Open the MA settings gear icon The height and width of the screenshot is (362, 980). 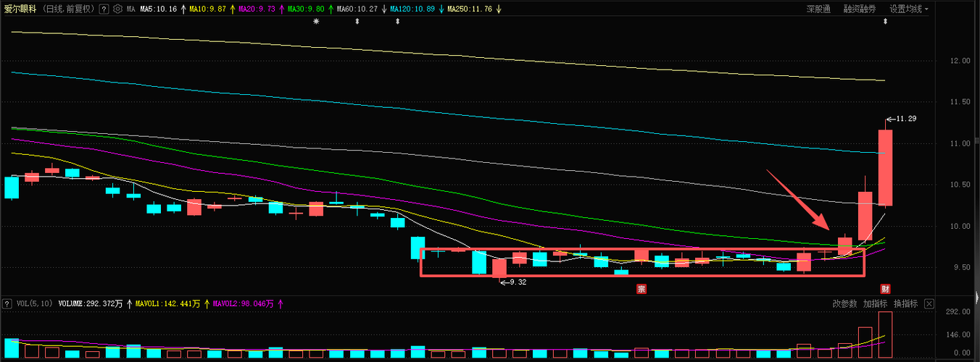[x=118, y=9]
